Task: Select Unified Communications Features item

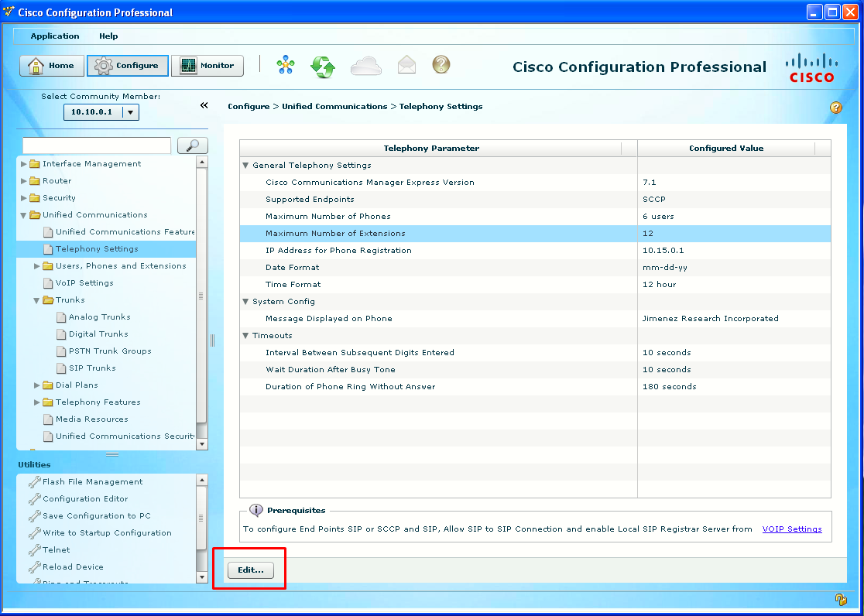Action: pyautogui.click(x=125, y=232)
